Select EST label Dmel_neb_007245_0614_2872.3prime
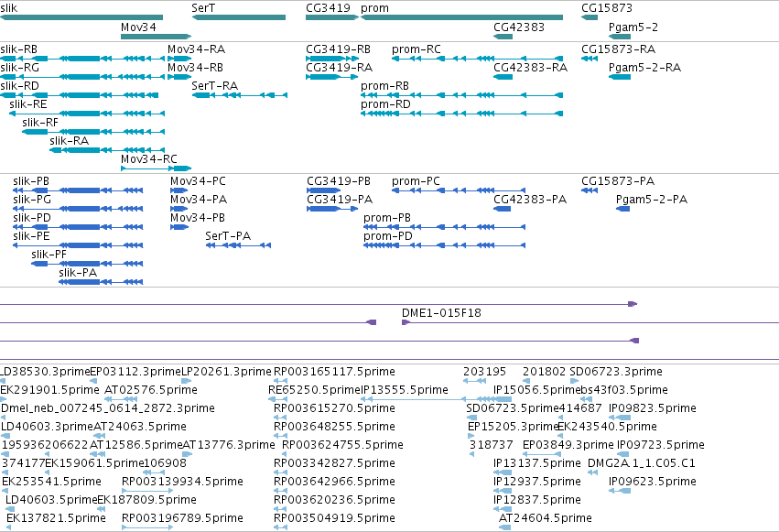Screen dimensions: 779x532 pos(108,408)
